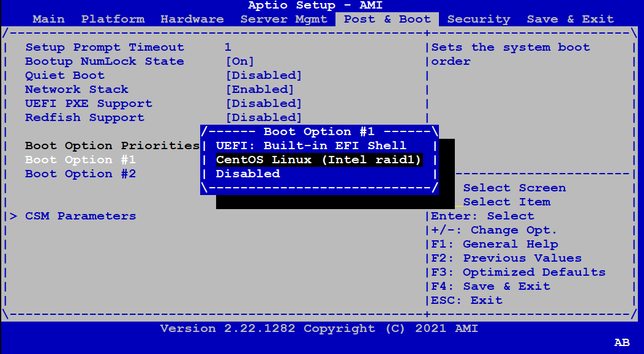
Task: Select the Quiet Boot setting
Action: click(65, 75)
